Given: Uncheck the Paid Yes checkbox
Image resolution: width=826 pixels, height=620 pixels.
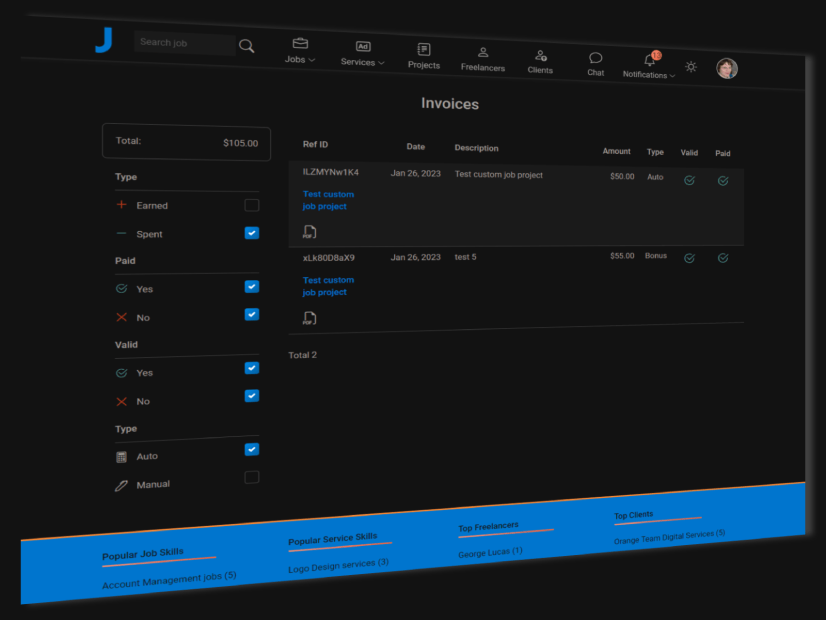Looking at the screenshot, I should coord(252,287).
